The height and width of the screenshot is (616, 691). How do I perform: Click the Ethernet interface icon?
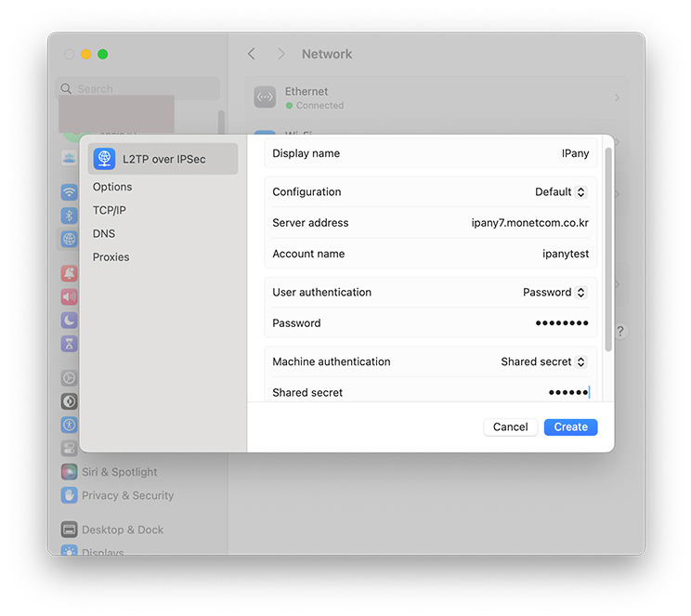pos(265,97)
